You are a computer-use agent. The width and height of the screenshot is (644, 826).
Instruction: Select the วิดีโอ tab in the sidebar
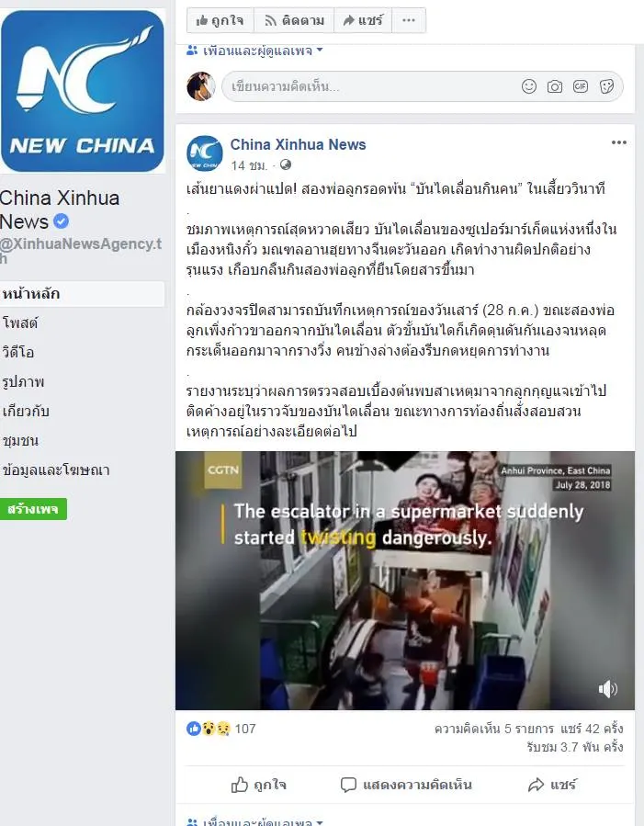point(18,352)
